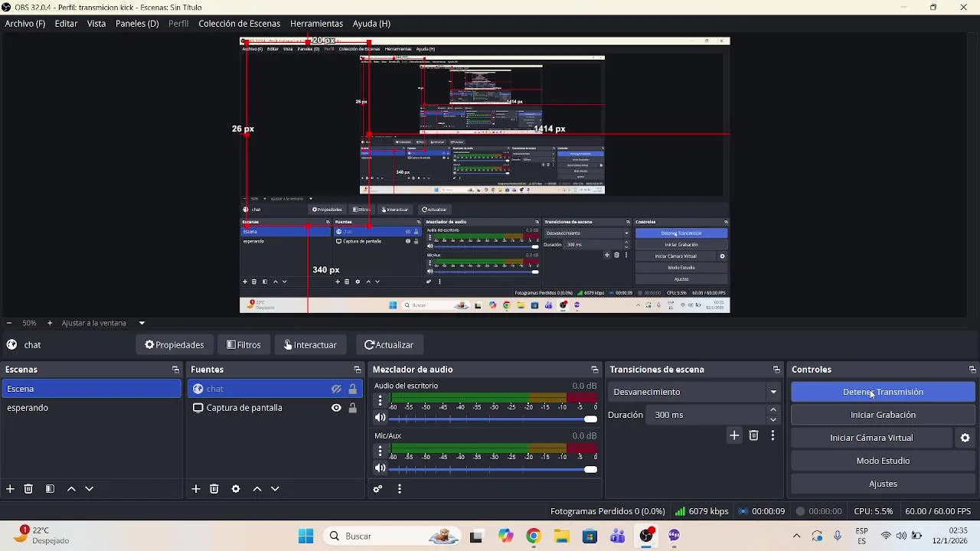Click the taskbar Buscar search box
This screenshot has width=980, height=551.
(390, 536)
